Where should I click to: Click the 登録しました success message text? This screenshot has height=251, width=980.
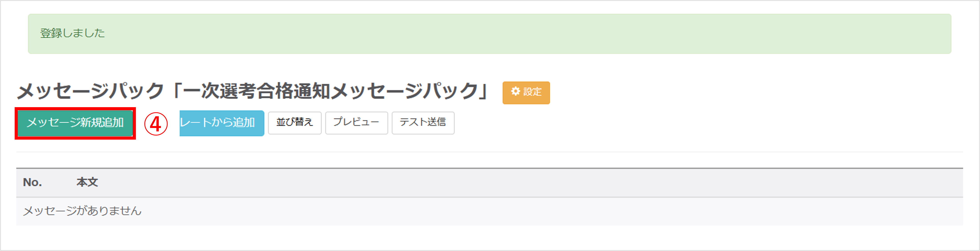[x=72, y=34]
